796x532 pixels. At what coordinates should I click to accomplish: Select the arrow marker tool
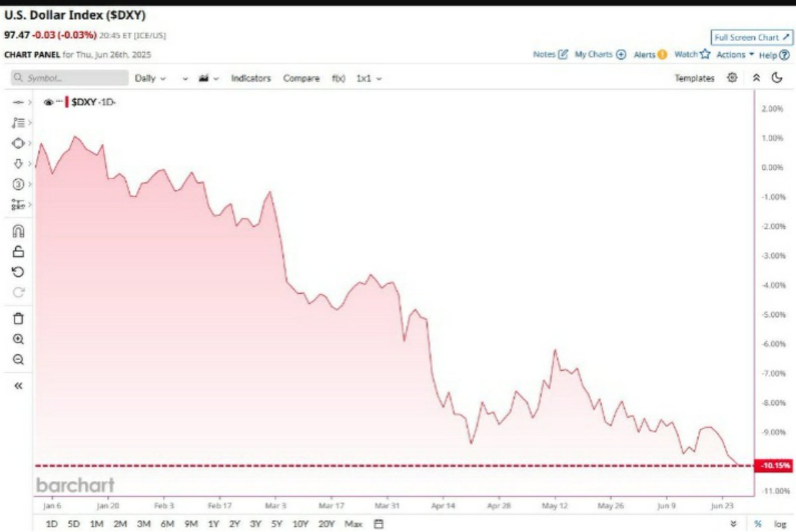(x=18, y=164)
